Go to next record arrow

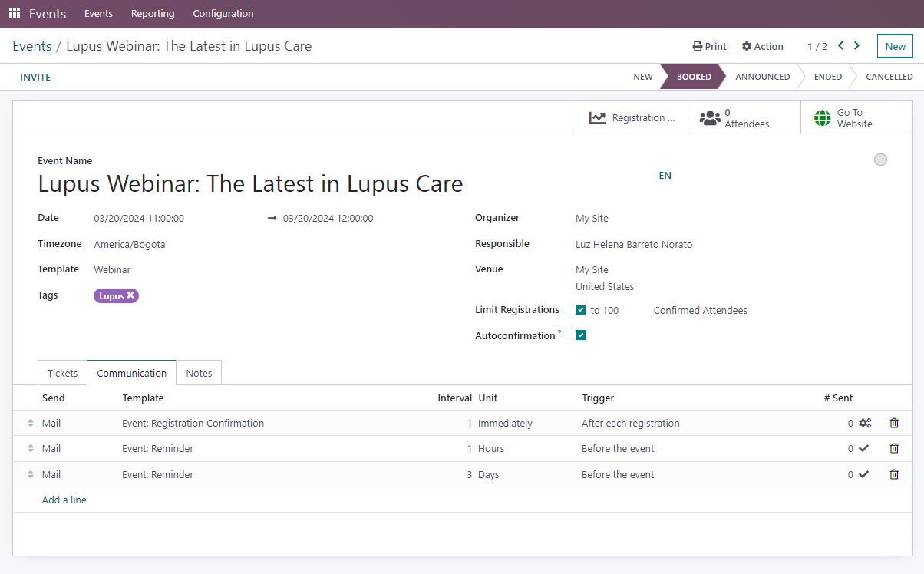(x=857, y=46)
